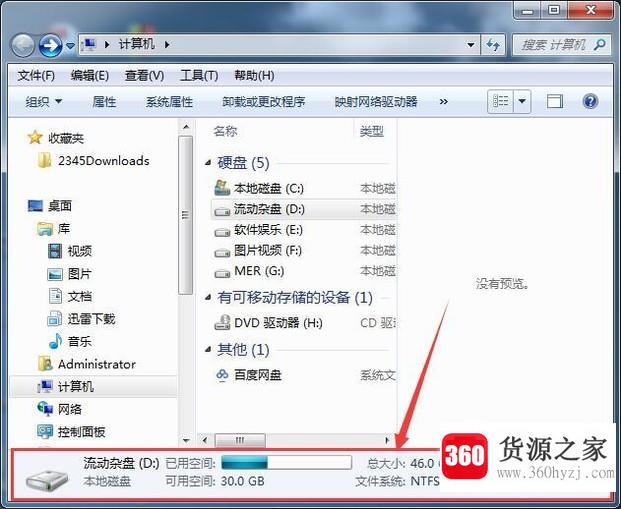Open the 工具(T) menu
This screenshot has width=621, height=509.
[199, 75]
